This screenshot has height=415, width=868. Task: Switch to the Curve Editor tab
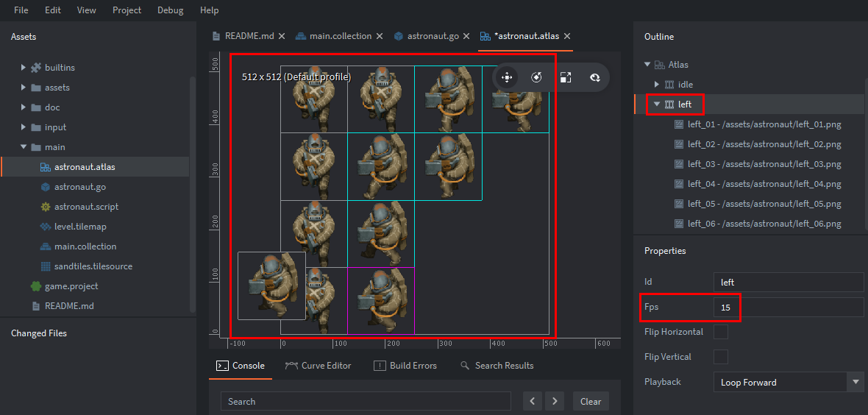click(x=319, y=366)
